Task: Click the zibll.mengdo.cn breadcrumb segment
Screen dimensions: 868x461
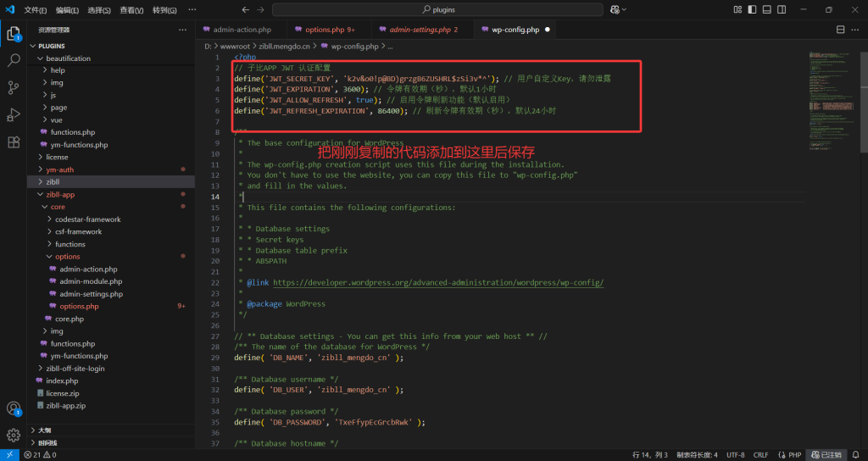Action: [x=284, y=47]
